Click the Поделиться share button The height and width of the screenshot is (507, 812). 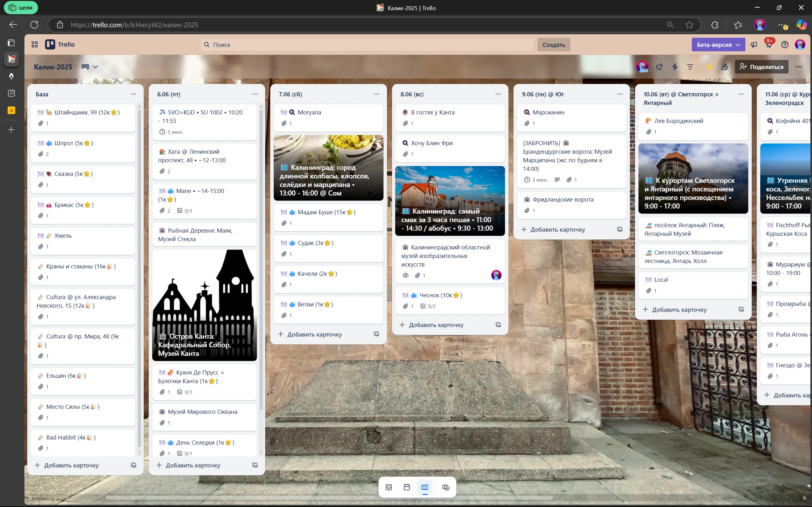[761, 67]
